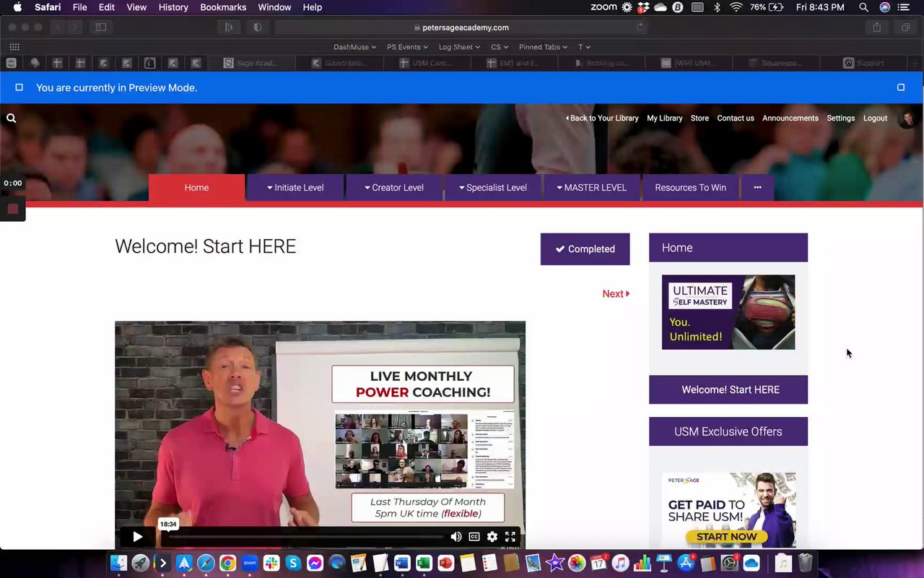Screen dimensions: 924x578
Task: Toggle closed captions on the video
Action: click(x=474, y=537)
